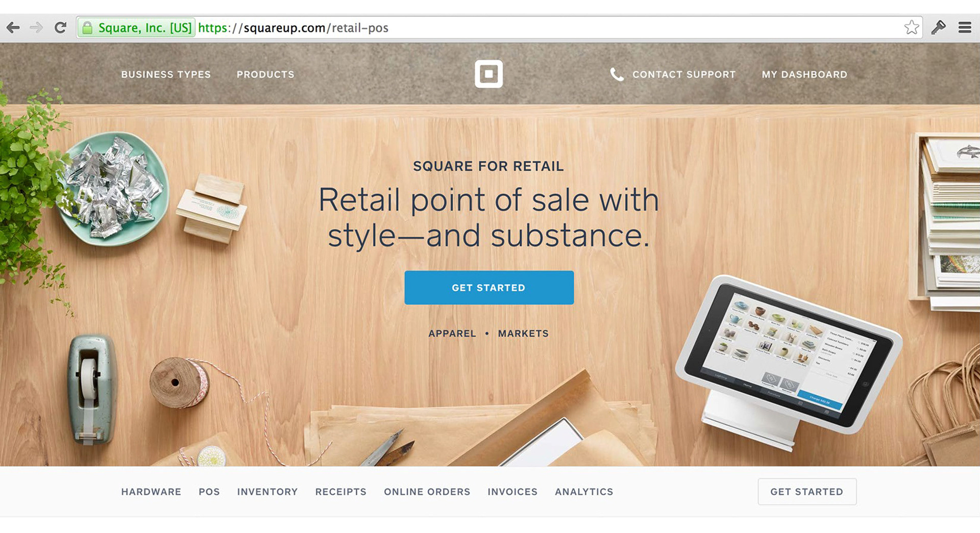The height and width of the screenshot is (533, 980).
Task: Click the Square logo in header
Action: tap(488, 74)
